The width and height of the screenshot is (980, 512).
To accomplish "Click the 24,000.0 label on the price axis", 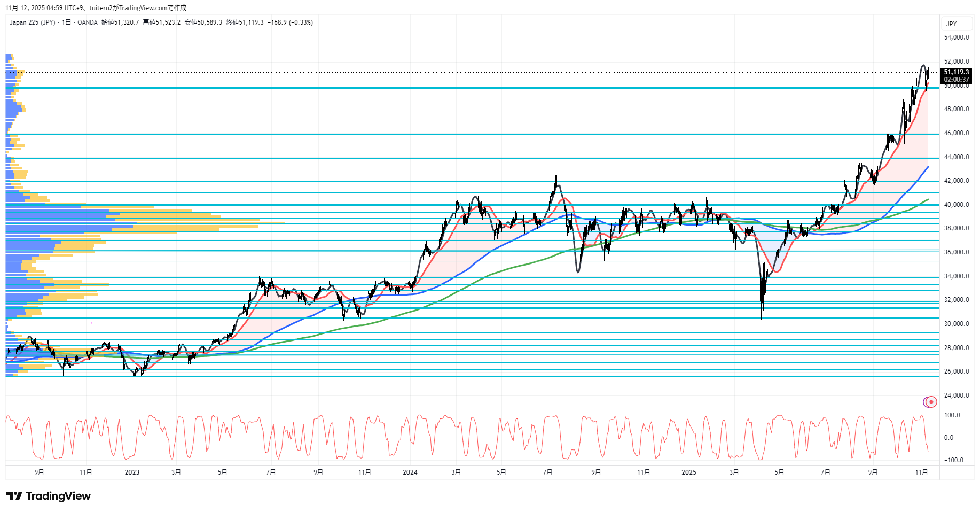I will pyautogui.click(x=956, y=395).
